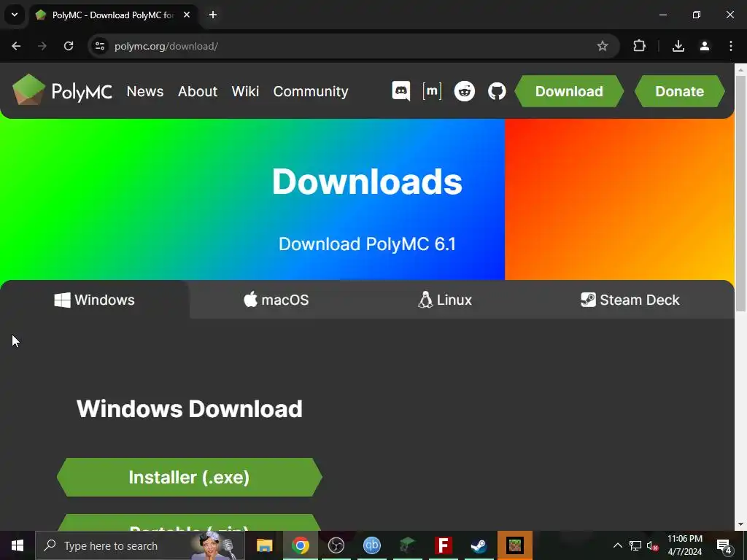Image resolution: width=747 pixels, height=560 pixels.
Task: Switch to the Steam Deck tab
Action: tap(630, 300)
